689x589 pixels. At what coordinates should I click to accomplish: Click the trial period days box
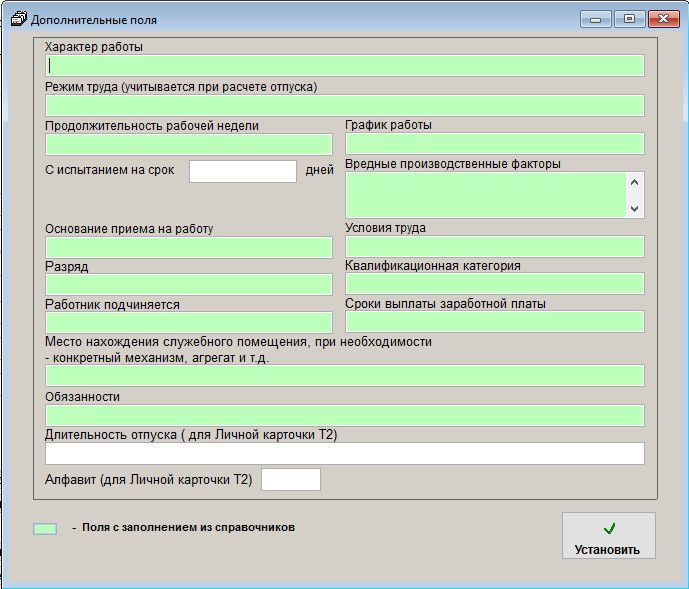tap(243, 171)
